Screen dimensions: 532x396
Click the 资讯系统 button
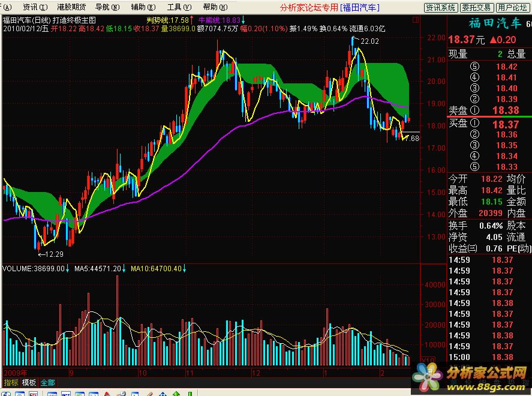pyautogui.click(x=441, y=7)
